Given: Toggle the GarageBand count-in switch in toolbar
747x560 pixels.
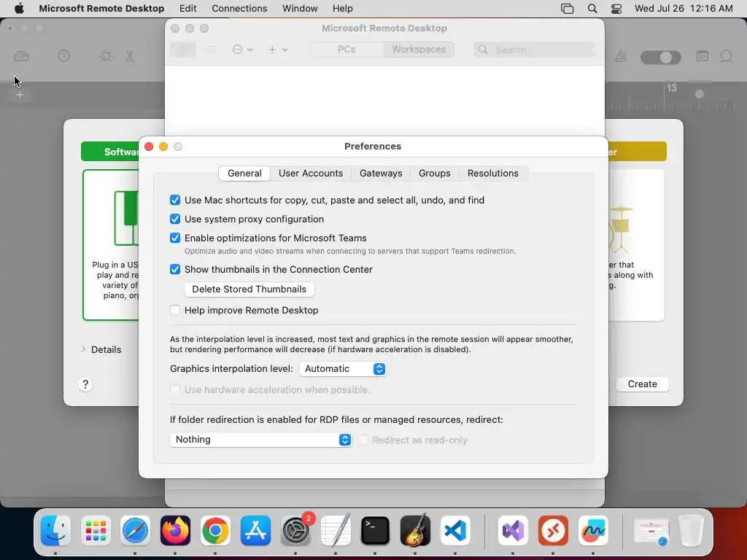Looking at the screenshot, I should 661,58.
